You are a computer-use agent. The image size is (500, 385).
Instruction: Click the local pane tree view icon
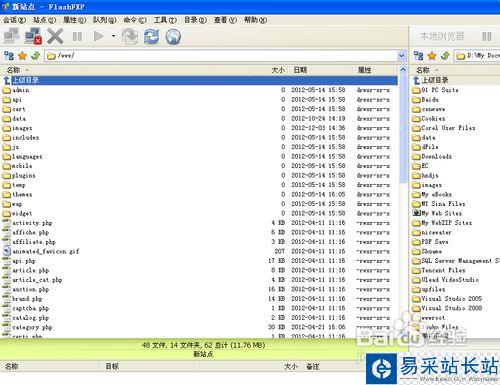pyautogui.click(x=419, y=56)
